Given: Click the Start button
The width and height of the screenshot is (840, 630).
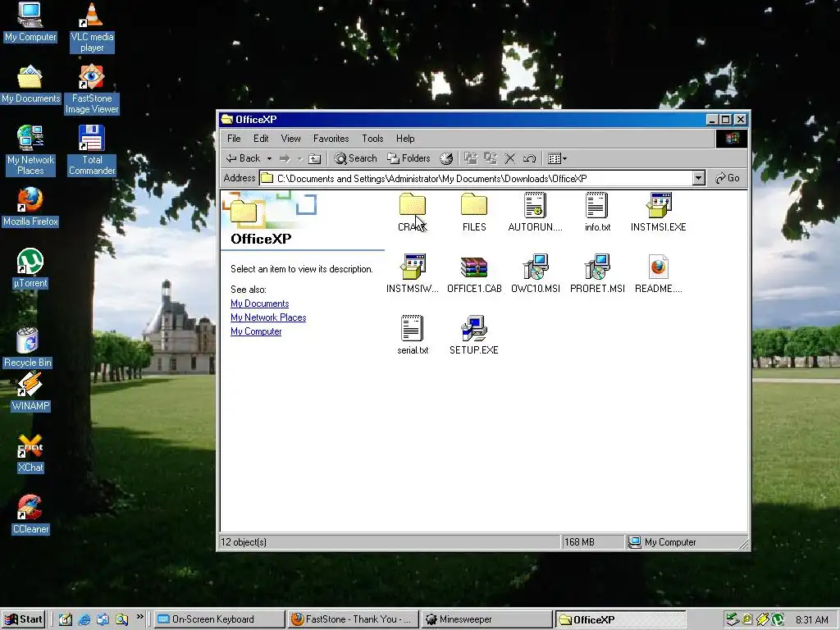Looking at the screenshot, I should click(x=23, y=619).
